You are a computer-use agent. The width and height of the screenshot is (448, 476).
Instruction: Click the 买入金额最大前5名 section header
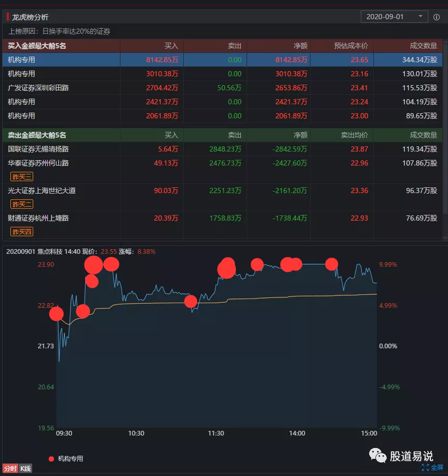[37, 46]
